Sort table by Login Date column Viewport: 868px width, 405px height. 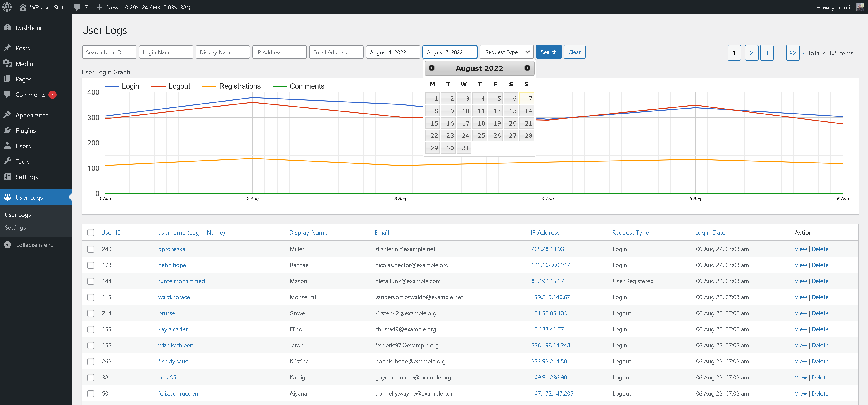(710, 232)
